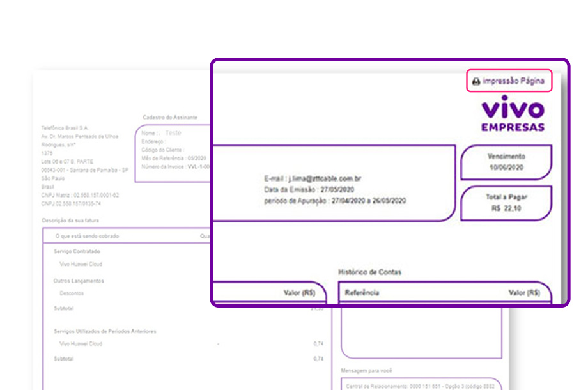Click the CNPJ Matriz number line
The image size is (588, 390).
coord(80,196)
